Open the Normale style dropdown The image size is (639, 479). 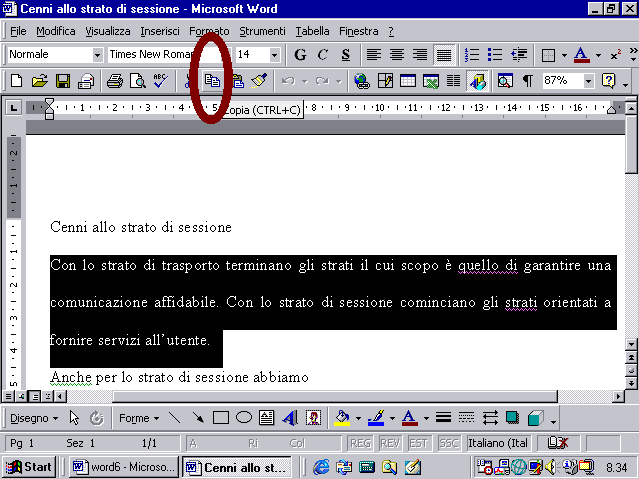[97, 55]
